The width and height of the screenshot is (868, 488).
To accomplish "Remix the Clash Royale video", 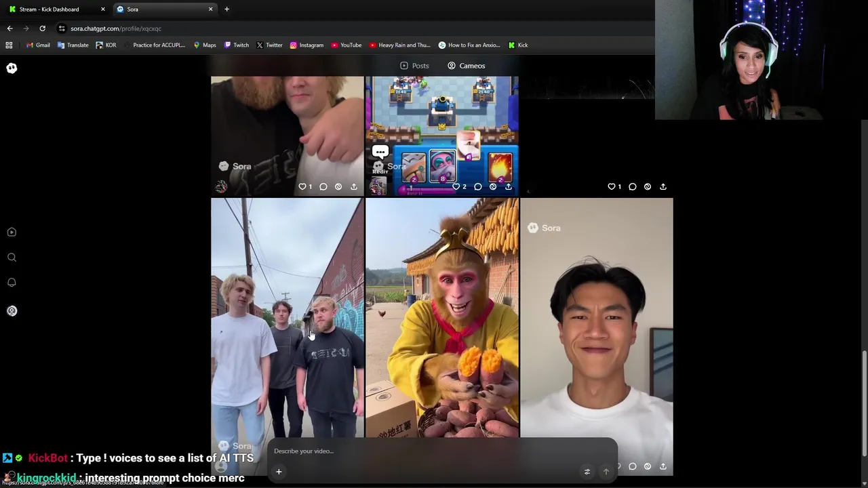I will (493, 186).
